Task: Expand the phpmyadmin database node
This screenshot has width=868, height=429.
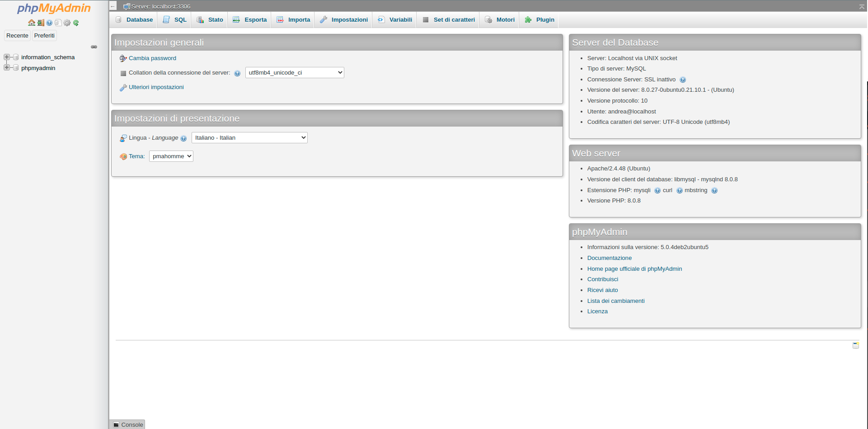Action: tap(6, 67)
